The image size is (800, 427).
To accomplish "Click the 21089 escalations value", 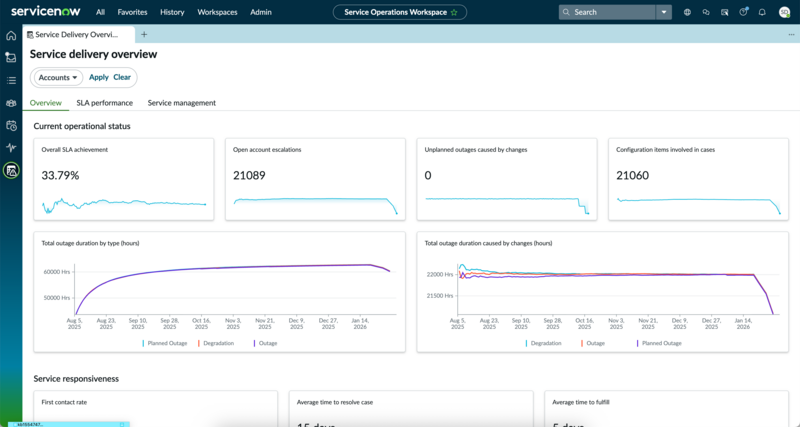I will [249, 175].
